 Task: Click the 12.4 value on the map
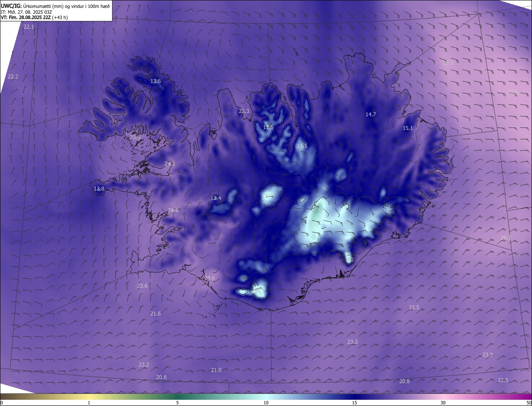[216, 198]
